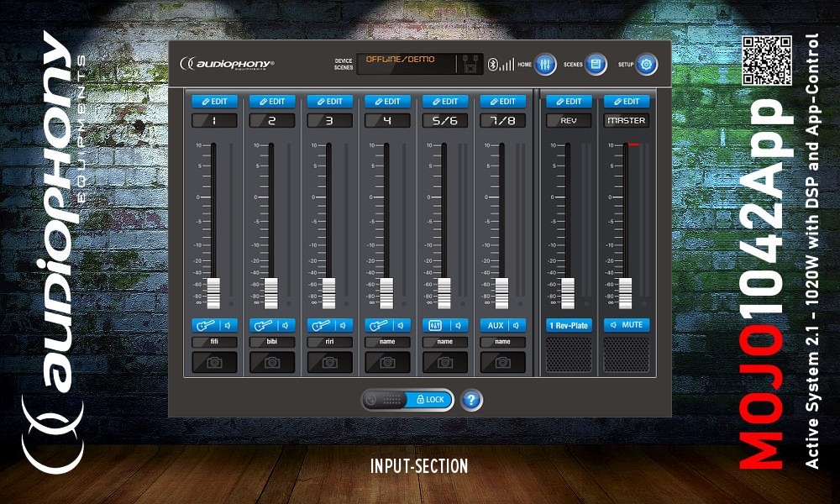
Task: Mute channel 5/6 with its speaker icon
Action: point(459,325)
